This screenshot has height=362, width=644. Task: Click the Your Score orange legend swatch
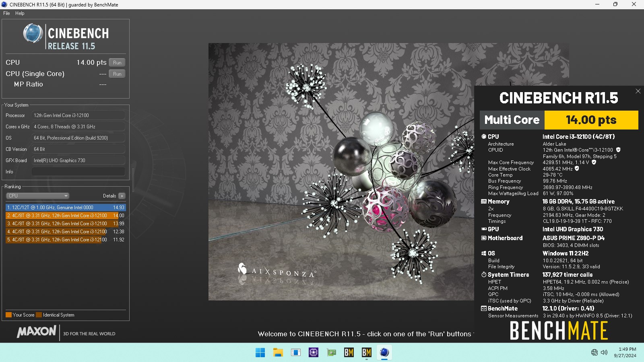(8, 315)
